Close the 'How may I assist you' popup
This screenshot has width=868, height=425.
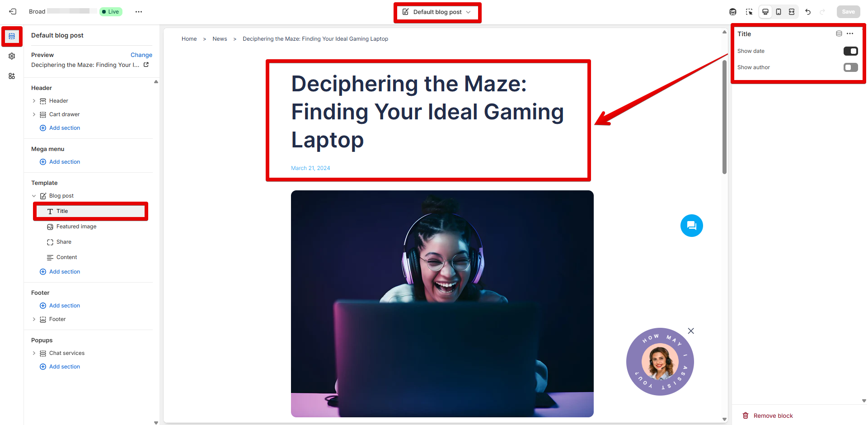(x=691, y=331)
